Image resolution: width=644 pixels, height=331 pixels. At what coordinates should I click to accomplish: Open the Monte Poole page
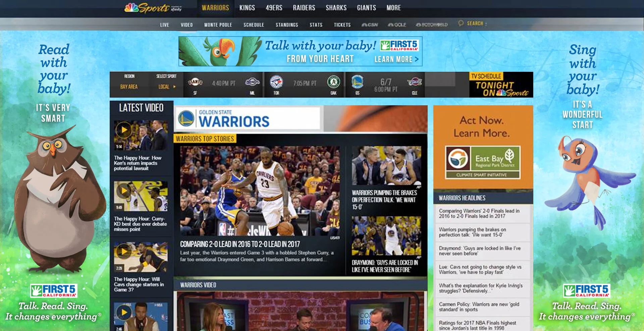[x=218, y=25]
